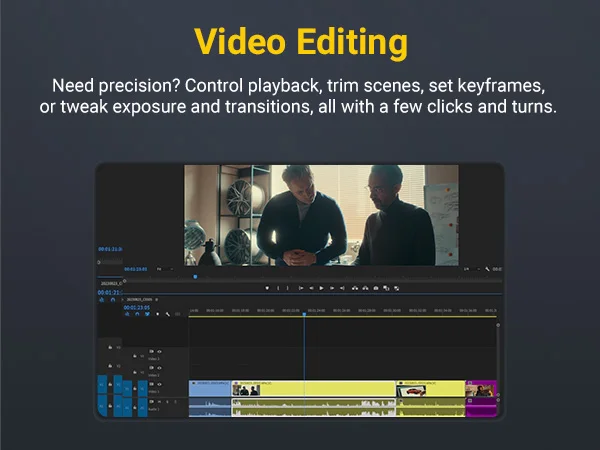The height and width of the screenshot is (450, 600).
Task: Click the Mark Out bracket button
Action: [x=287, y=288]
